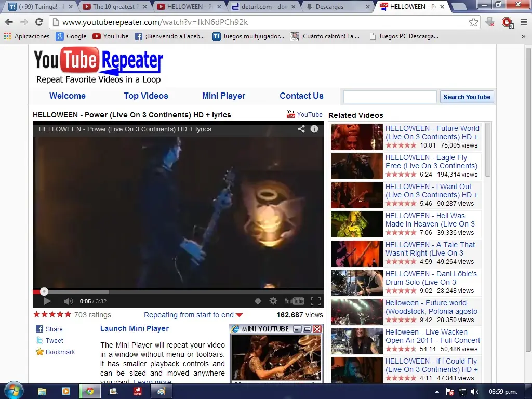The height and width of the screenshot is (399, 532).
Task: Toggle fullscreen in the video player
Action: (316, 301)
